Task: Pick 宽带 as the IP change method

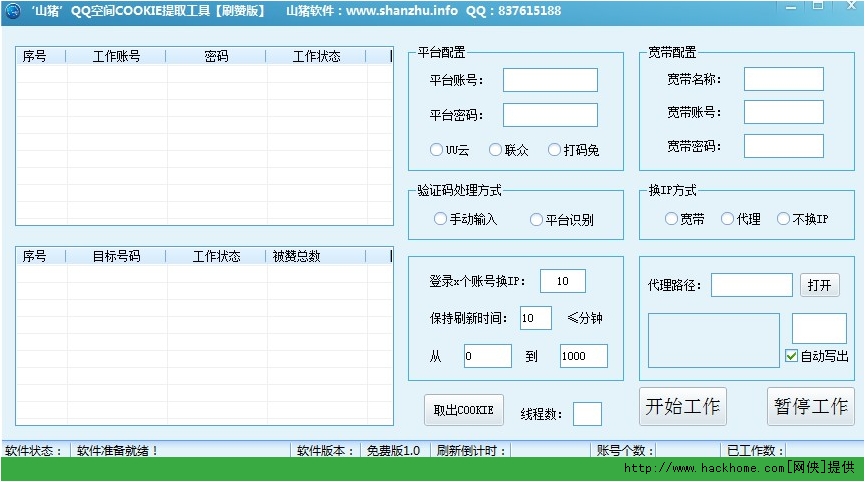Action: [672, 219]
